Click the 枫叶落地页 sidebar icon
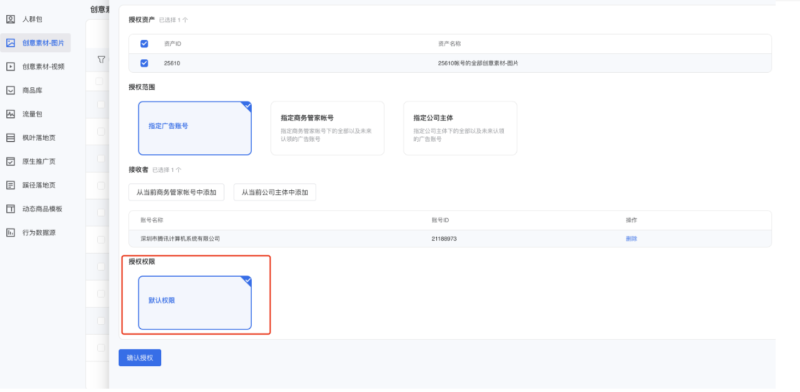 (10, 138)
